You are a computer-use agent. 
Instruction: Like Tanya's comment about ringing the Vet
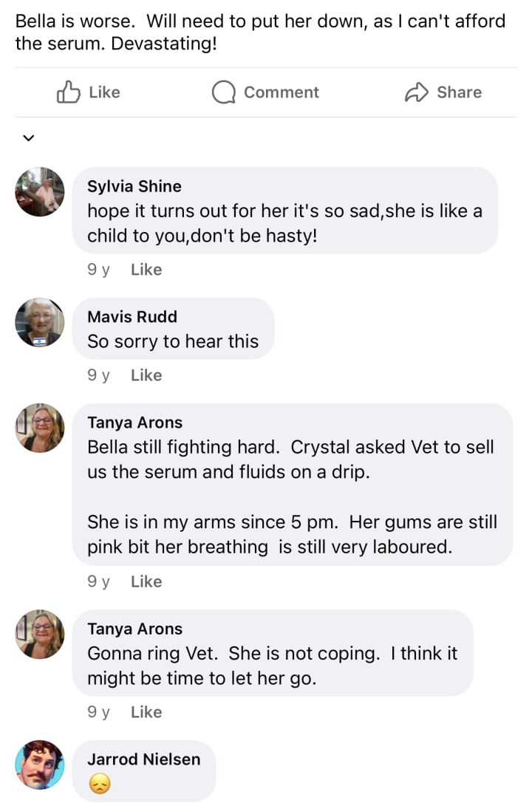146,712
